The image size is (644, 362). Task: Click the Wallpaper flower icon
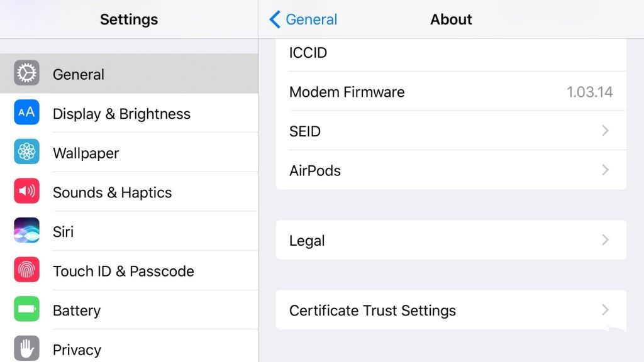[26, 152]
